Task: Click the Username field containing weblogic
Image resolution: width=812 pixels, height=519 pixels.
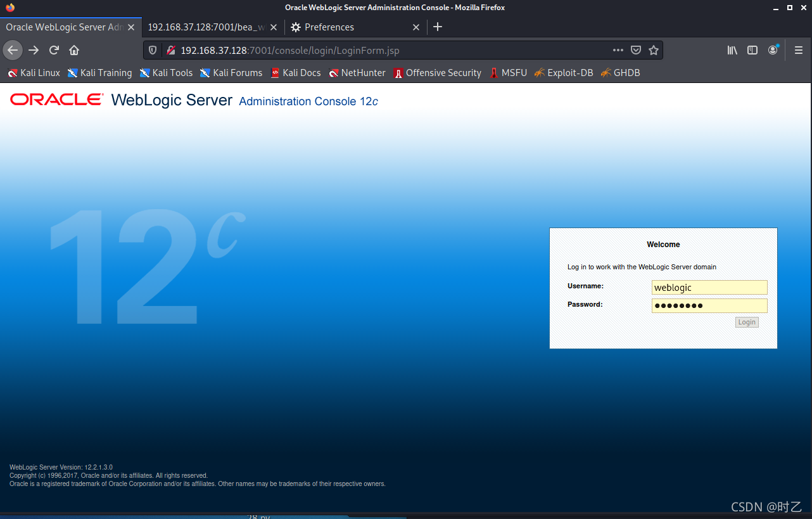Action: [x=709, y=288]
